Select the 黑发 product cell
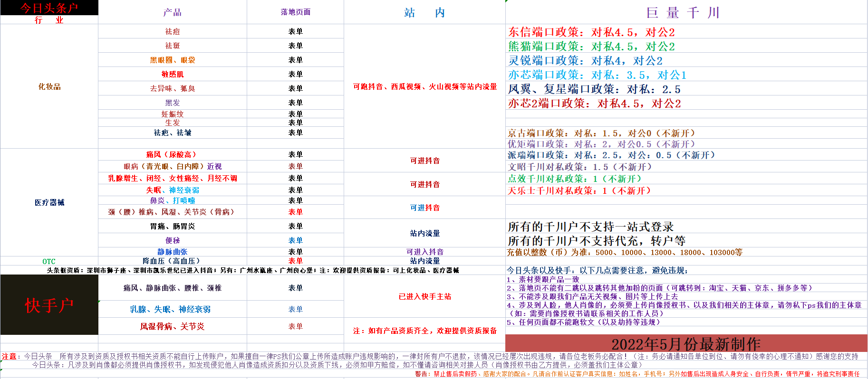This screenshot has width=868, height=379. point(173,103)
